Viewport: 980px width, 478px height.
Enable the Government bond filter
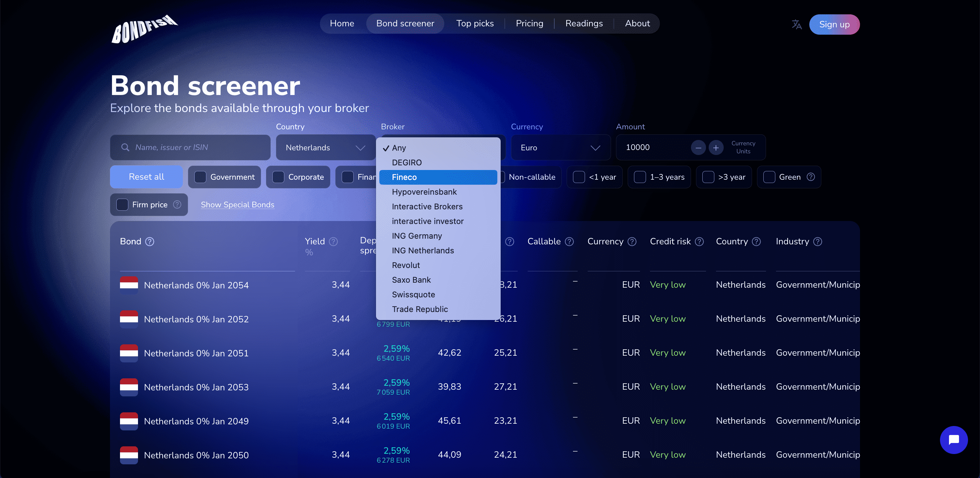point(200,177)
